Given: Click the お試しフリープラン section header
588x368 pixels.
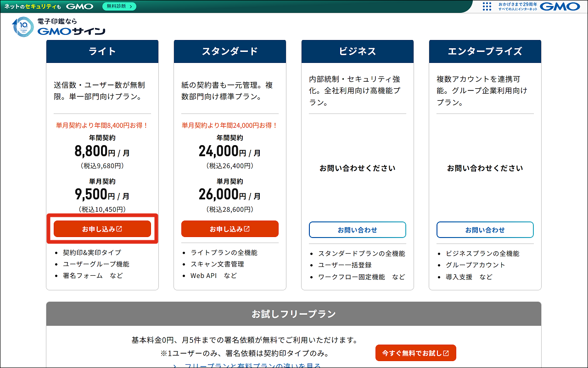Looking at the screenshot, I should coord(294,314).
